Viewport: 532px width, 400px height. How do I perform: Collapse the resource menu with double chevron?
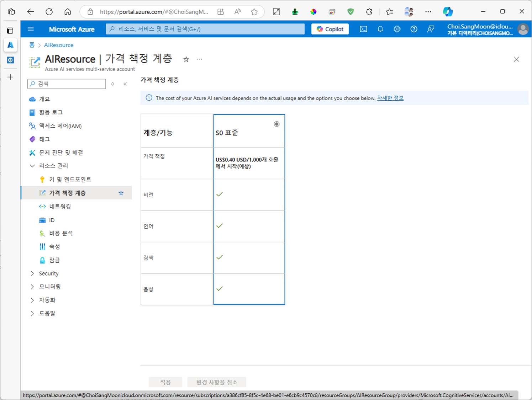pyautogui.click(x=125, y=84)
